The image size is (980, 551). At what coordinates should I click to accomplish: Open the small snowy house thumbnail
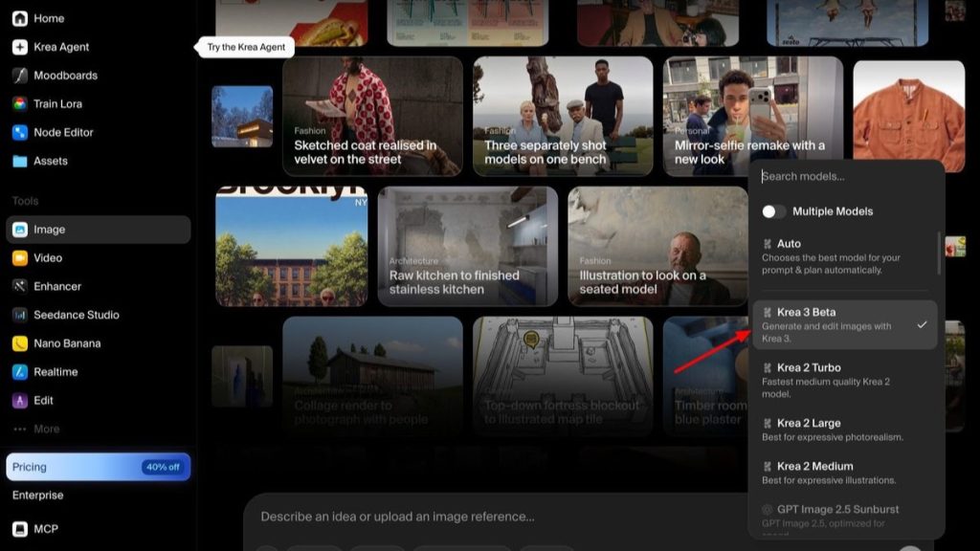tap(242, 116)
